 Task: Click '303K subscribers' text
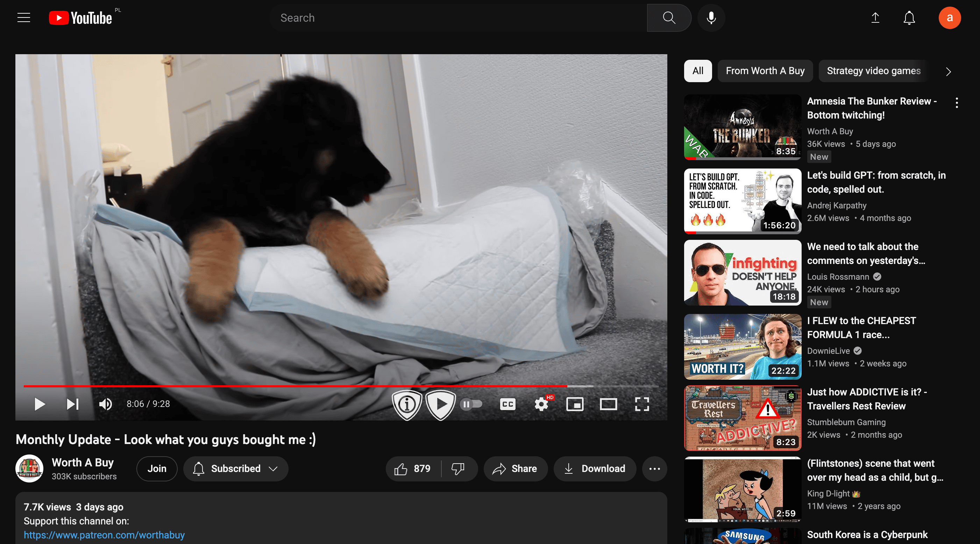[x=84, y=477]
